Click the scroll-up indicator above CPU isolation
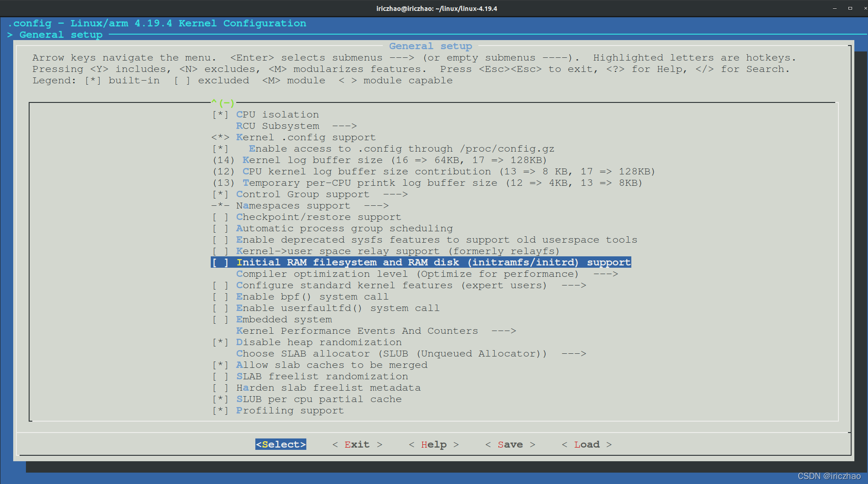868x484 pixels. [223, 103]
